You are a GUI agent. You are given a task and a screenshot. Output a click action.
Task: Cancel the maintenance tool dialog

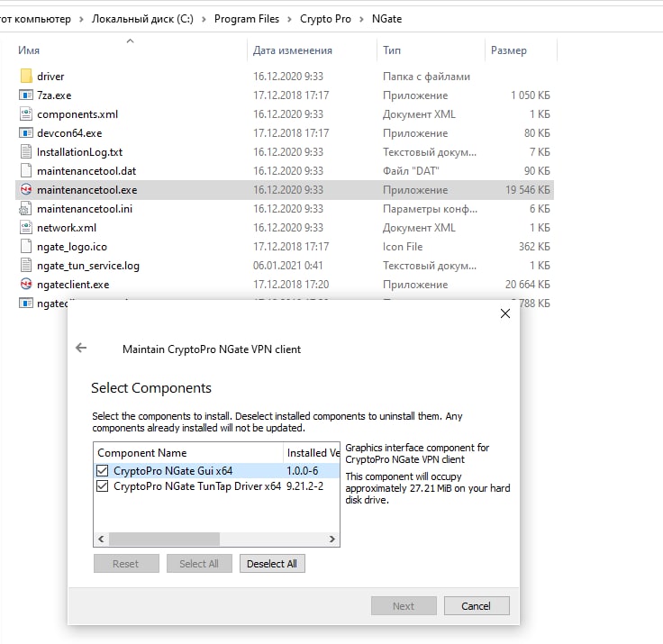(x=477, y=606)
